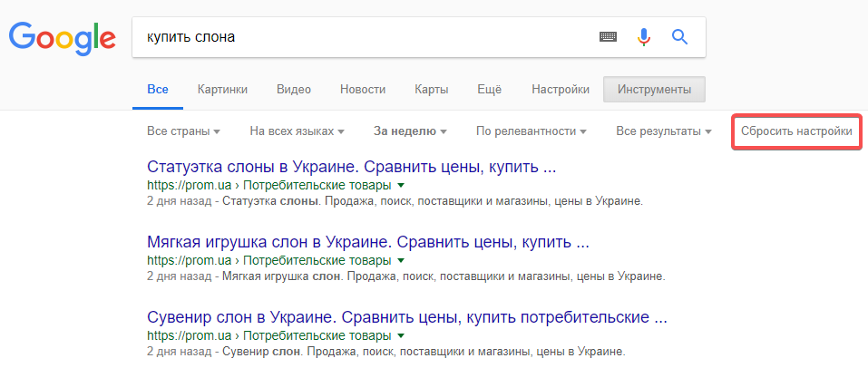This screenshot has height=368, width=868.
Task: Expand 'По релевантности' sort dropdown
Action: 532,131
